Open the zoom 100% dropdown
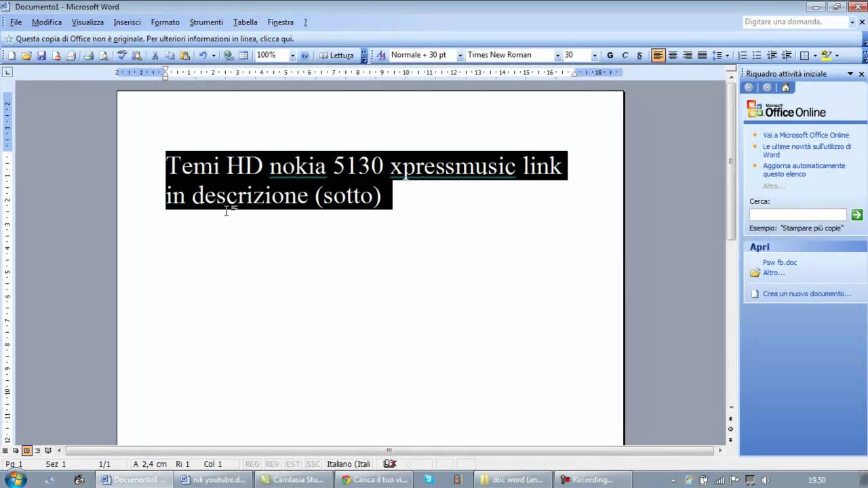 click(x=293, y=56)
